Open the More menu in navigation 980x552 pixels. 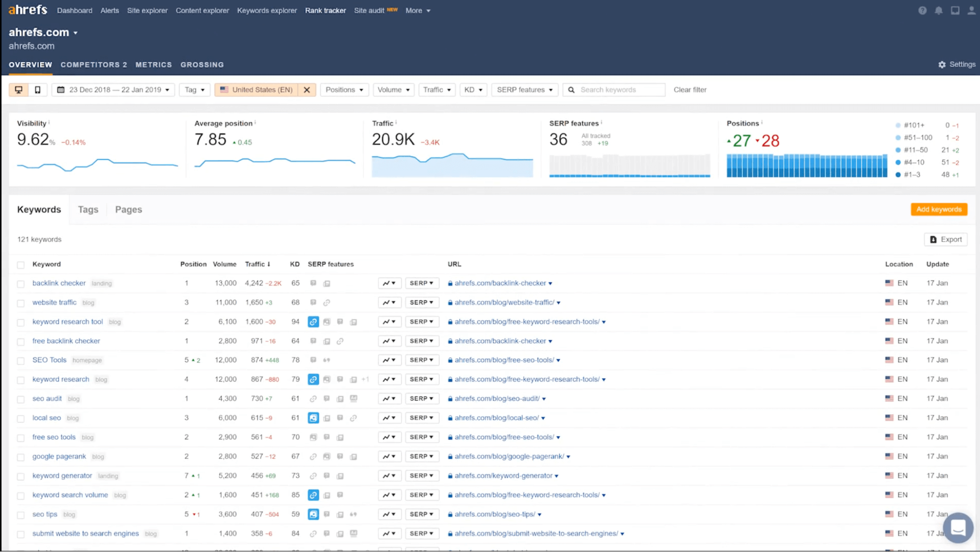[x=418, y=10]
